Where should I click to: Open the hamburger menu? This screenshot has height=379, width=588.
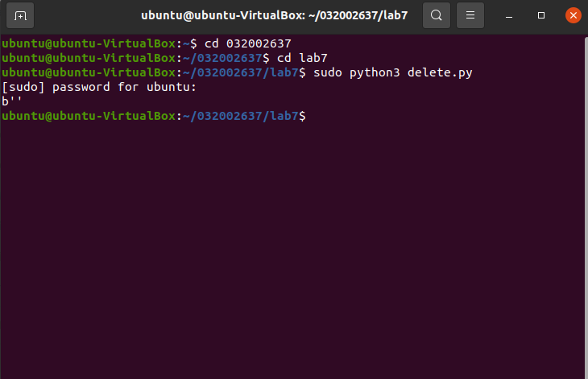click(470, 15)
